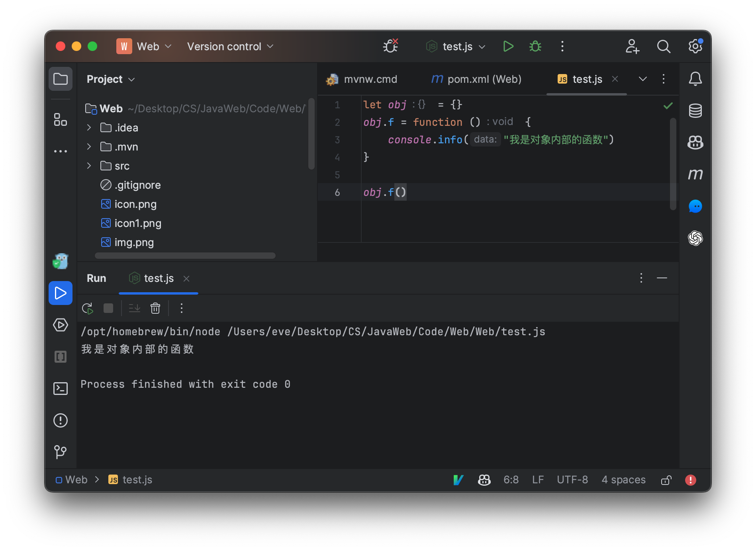Viewport: 756px width, 551px height.
Task: Change LF line separator in status bar
Action: pos(538,480)
